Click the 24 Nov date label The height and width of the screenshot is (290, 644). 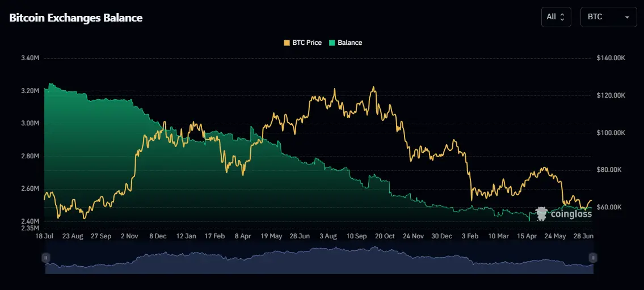pos(414,237)
